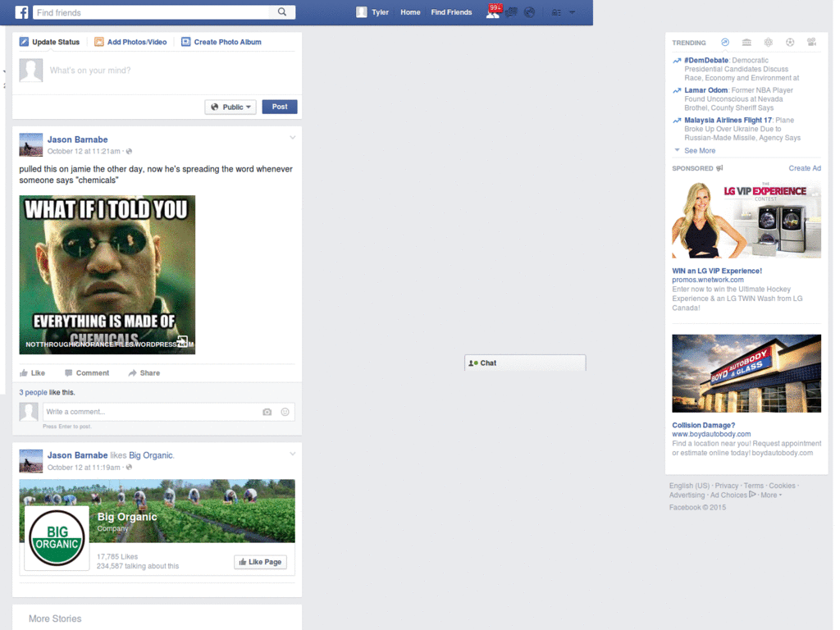Click Tyler's profile picture in top bar
This screenshot has width=840, height=630.
pyautogui.click(x=362, y=12)
